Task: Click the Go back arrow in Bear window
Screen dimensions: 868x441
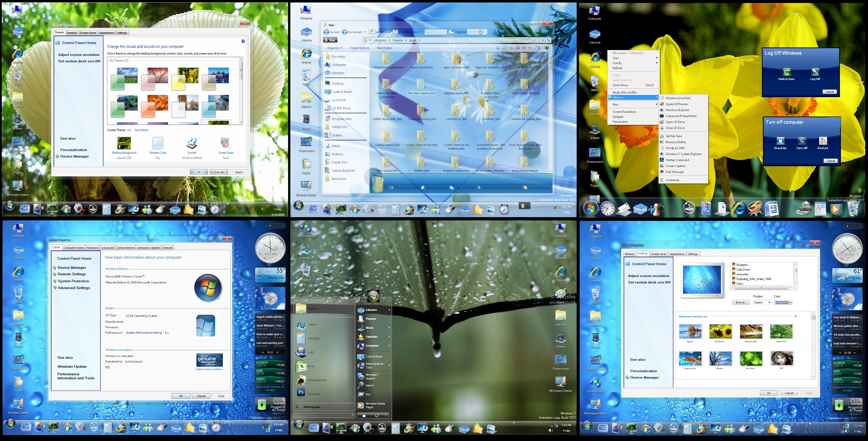Action: tap(326, 32)
